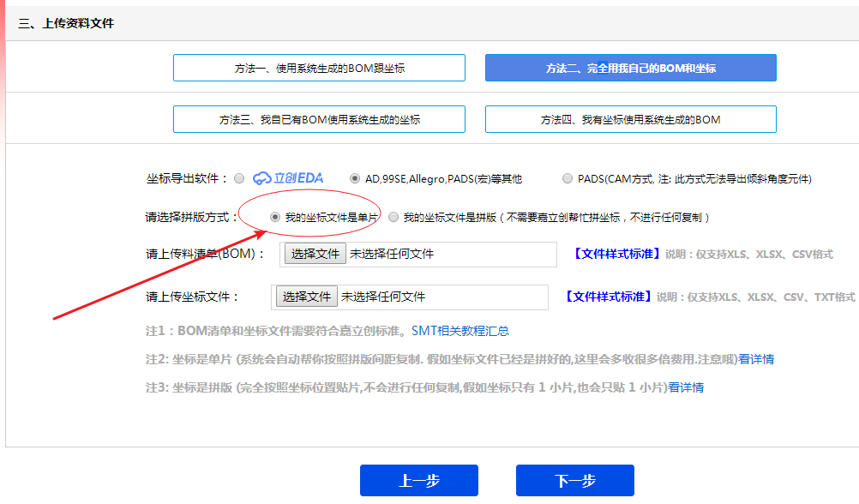
Task: Open 方法一 使用系统生成的BOM跟坐标 tab
Action: pyautogui.click(x=319, y=68)
